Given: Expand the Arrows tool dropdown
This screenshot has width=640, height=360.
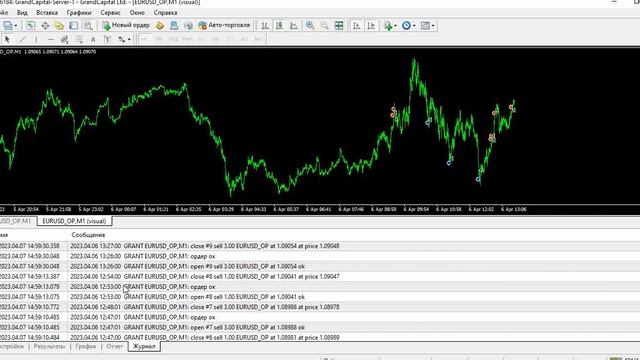Looking at the screenshot, I should (x=129, y=40).
